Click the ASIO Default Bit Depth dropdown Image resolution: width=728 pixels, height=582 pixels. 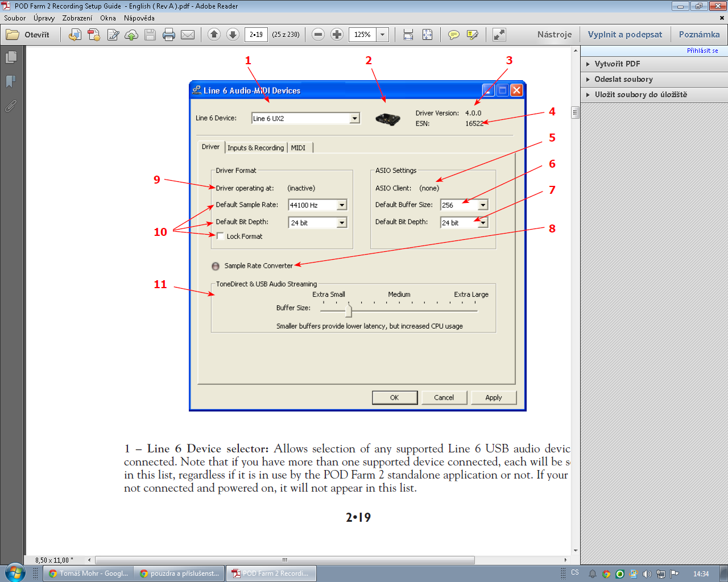pyautogui.click(x=464, y=223)
